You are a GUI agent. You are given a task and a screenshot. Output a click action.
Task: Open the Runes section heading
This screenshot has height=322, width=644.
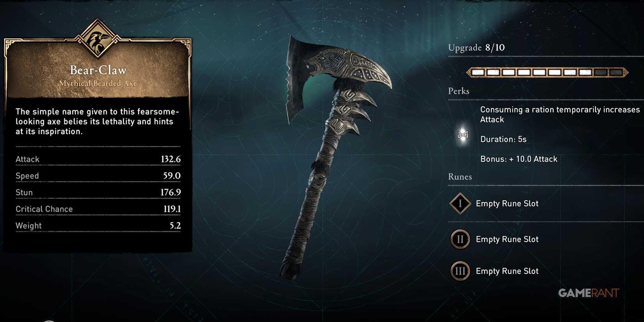[x=460, y=177]
